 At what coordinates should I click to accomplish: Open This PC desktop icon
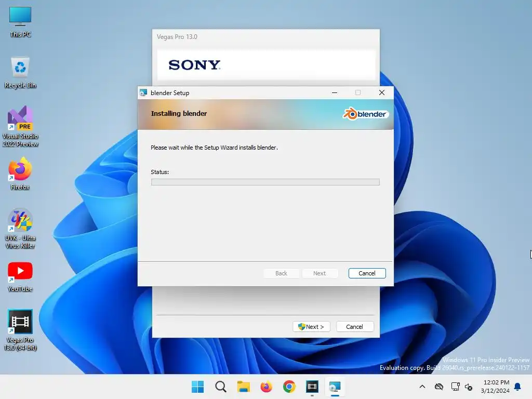tap(20, 22)
